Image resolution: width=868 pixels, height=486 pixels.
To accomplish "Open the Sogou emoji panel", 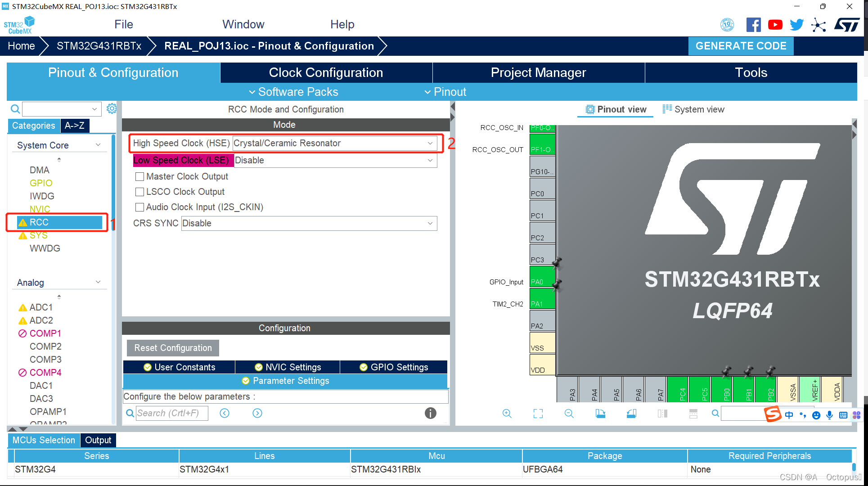I will tap(816, 415).
